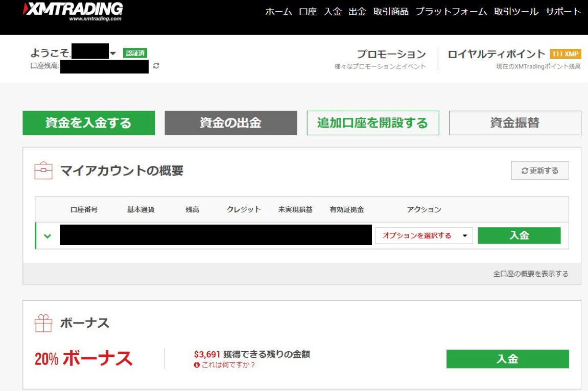The height and width of the screenshot is (391, 588).
Task: Click the 口座残高 label
Action: (x=44, y=66)
